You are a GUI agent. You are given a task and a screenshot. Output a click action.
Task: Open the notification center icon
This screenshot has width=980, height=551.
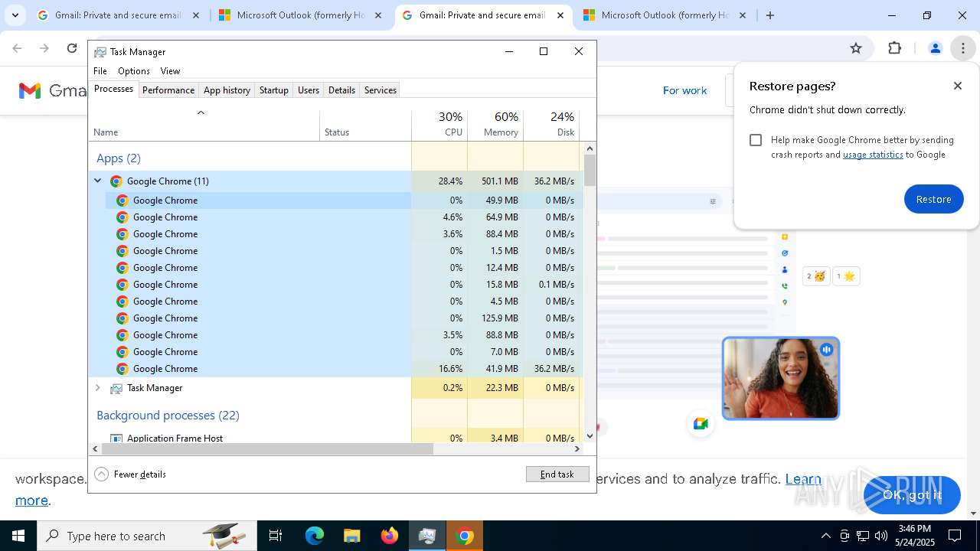click(955, 536)
